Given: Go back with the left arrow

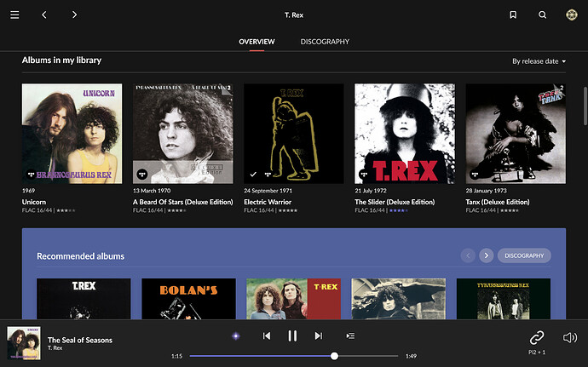Looking at the screenshot, I should tap(44, 14).
